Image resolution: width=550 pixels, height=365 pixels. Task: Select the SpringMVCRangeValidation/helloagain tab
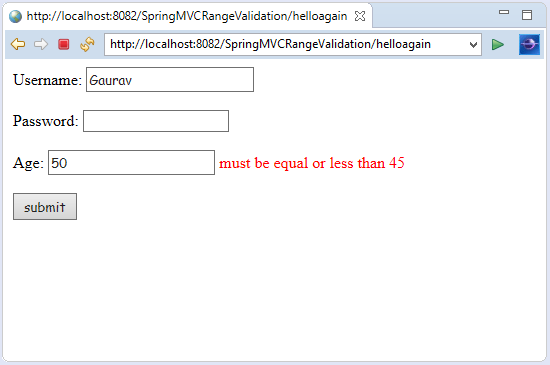click(187, 16)
